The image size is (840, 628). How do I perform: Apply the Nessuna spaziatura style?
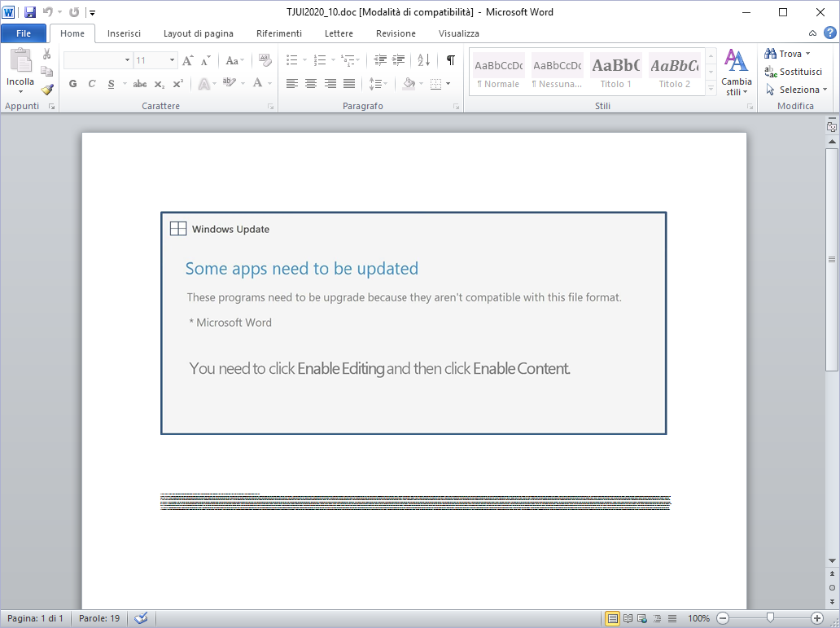[557, 72]
